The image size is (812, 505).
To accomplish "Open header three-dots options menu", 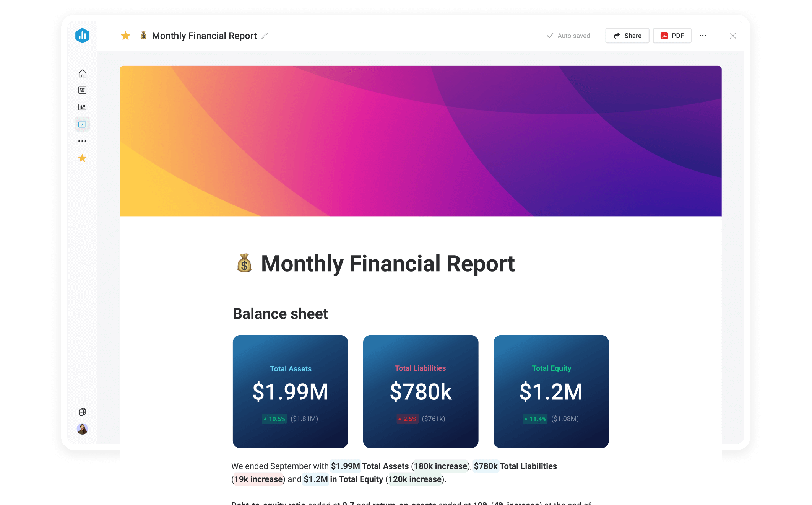I will click(703, 36).
